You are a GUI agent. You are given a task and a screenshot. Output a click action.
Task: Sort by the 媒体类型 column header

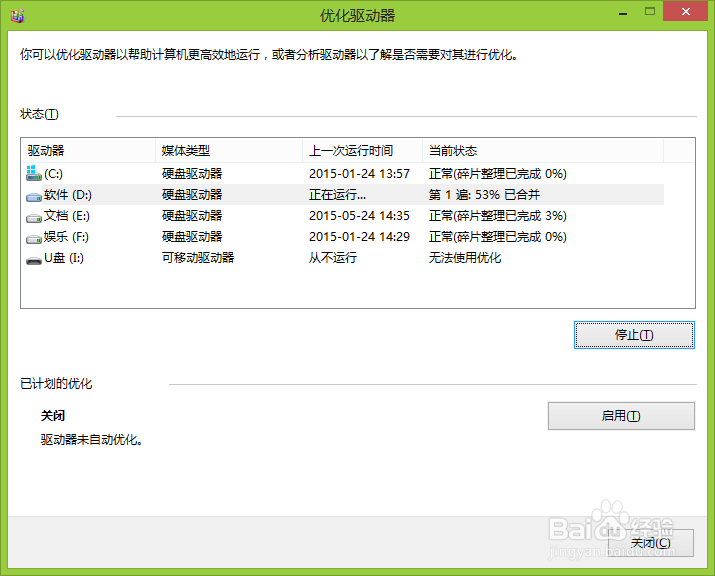pyautogui.click(x=229, y=150)
